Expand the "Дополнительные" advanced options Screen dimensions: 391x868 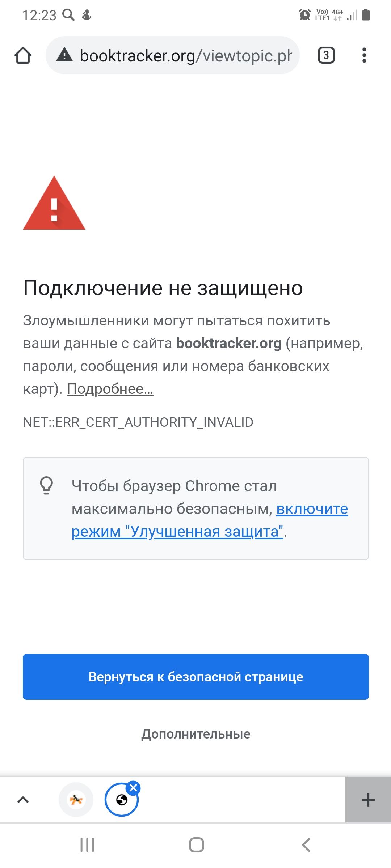pyautogui.click(x=195, y=734)
